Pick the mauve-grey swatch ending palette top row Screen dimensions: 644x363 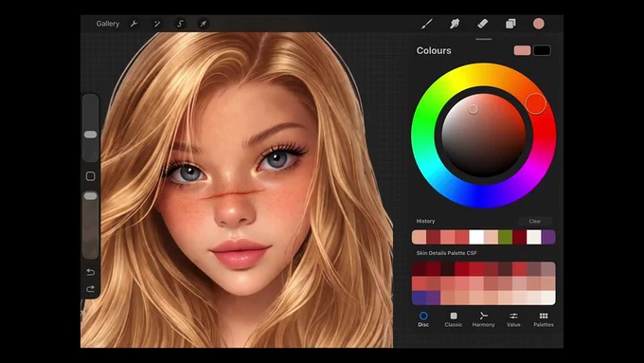tap(548, 269)
